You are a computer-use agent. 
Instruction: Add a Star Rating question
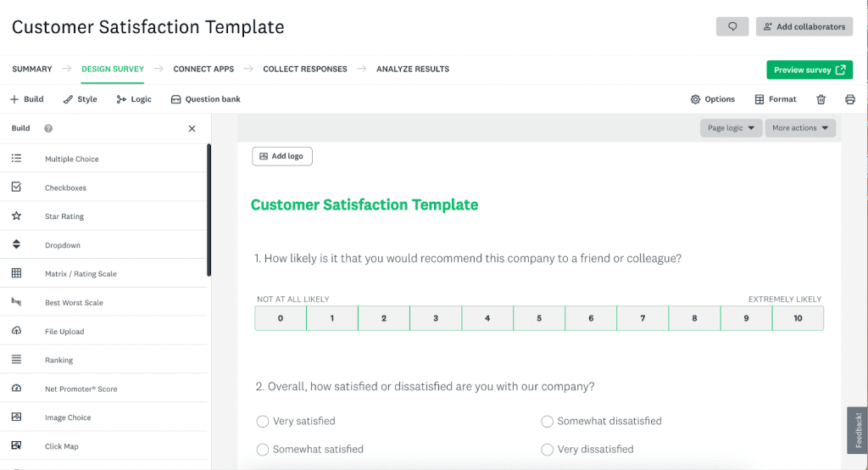pos(64,216)
